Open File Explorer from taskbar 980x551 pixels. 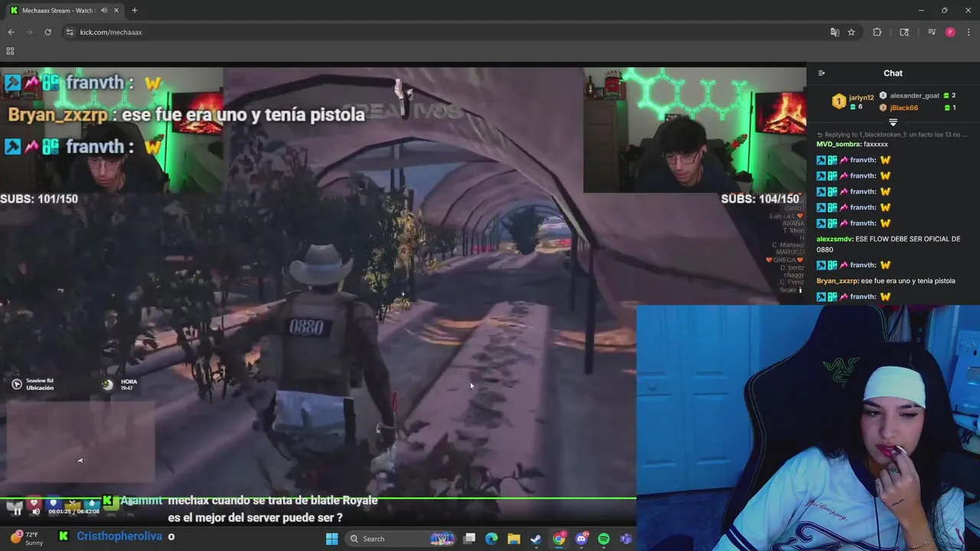pos(514,539)
